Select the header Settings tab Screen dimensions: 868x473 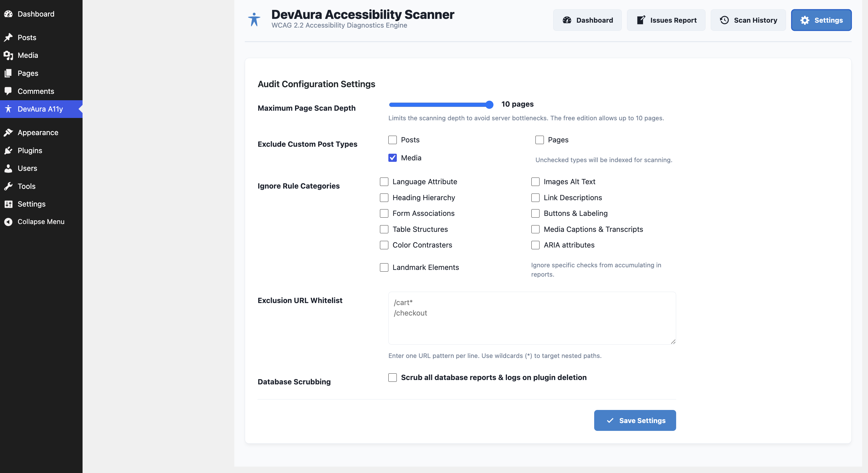click(x=821, y=20)
